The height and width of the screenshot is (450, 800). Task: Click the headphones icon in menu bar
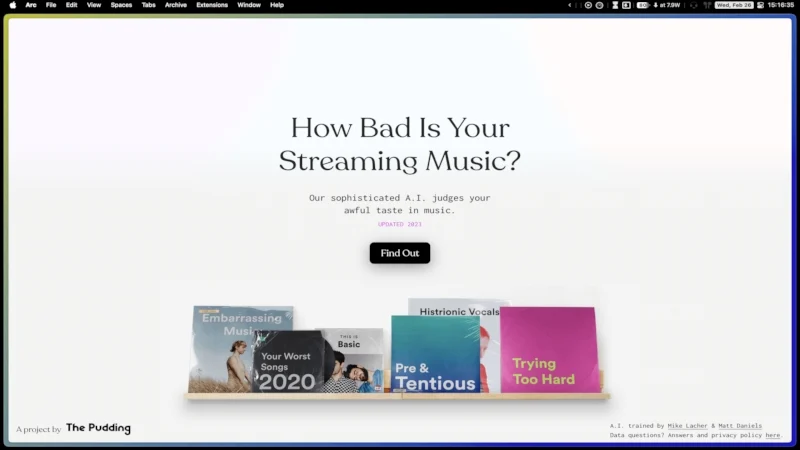click(x=695, y=5)
